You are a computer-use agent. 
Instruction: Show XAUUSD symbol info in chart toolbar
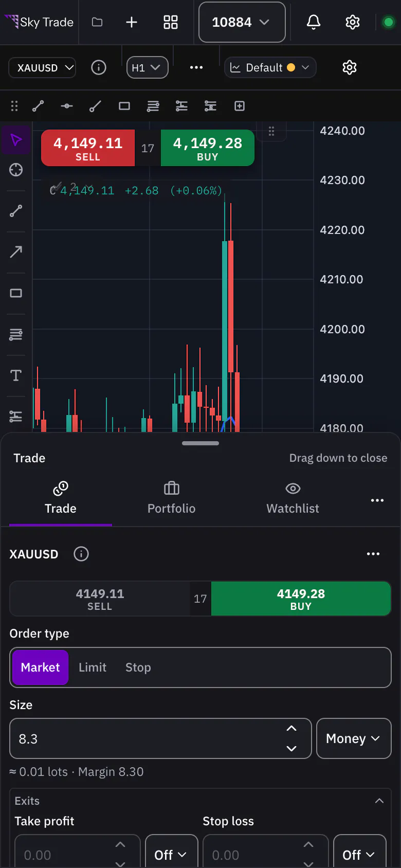pyautogui.click(x=99, y=67)
